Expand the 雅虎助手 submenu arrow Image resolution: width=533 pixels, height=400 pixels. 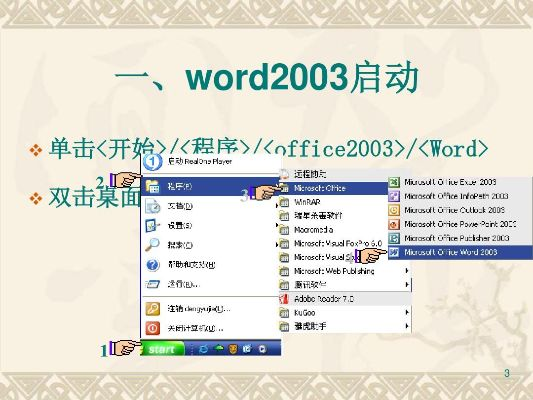coord(407,326)
